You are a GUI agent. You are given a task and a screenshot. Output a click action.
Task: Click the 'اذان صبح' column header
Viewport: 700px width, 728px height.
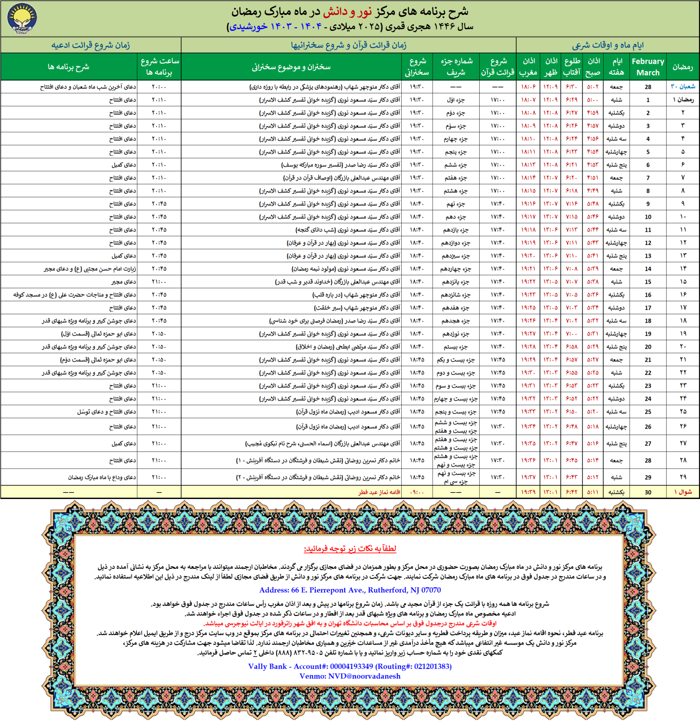pyautogui.click(x=593, y=67)
